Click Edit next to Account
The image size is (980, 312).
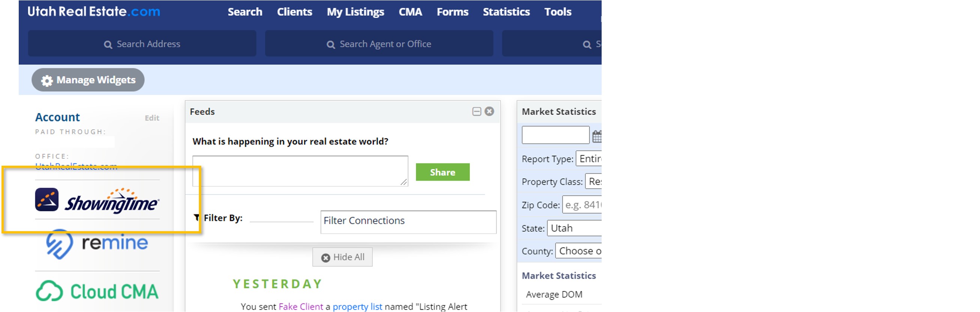[152, 118]
